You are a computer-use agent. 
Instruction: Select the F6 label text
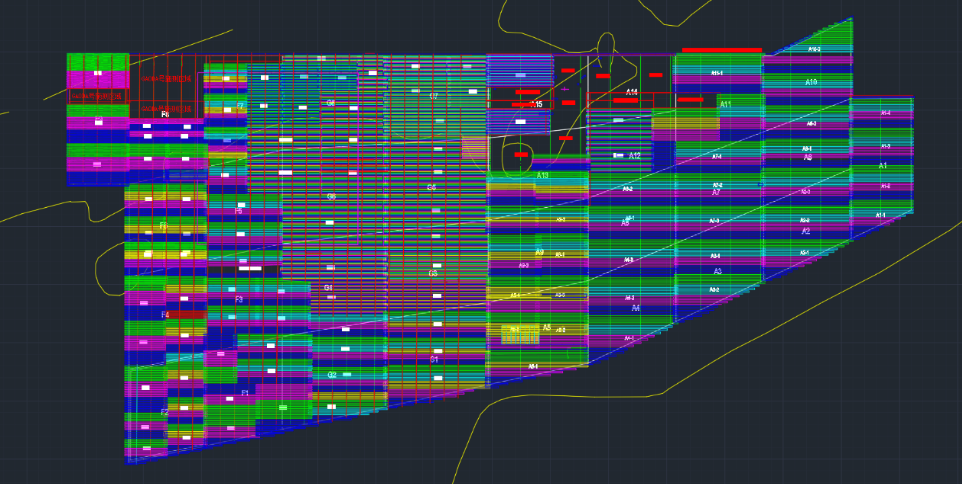165,115
